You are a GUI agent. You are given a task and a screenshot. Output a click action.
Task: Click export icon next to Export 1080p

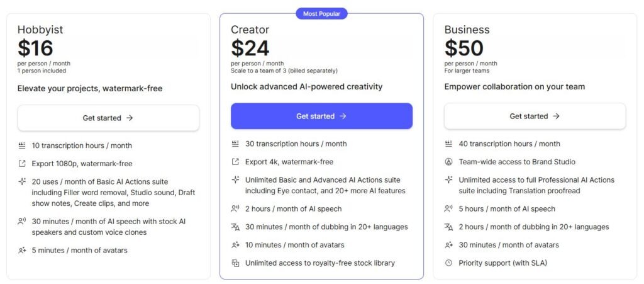click(x=22, y=164)
